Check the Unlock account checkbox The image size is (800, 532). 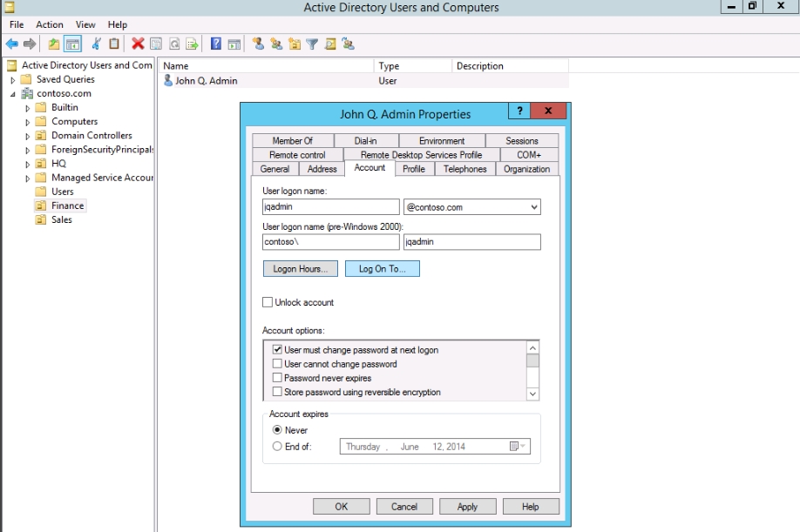pos(268,303)
